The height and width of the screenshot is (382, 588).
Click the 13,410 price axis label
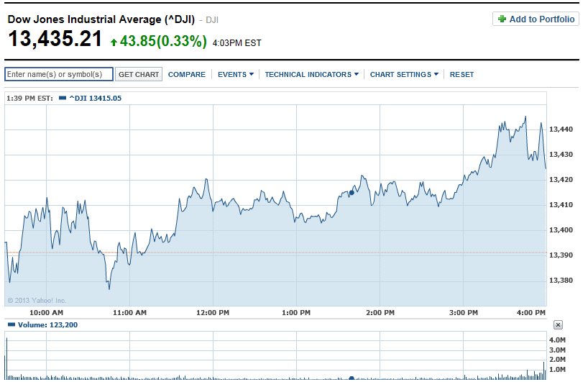[561, 204]
